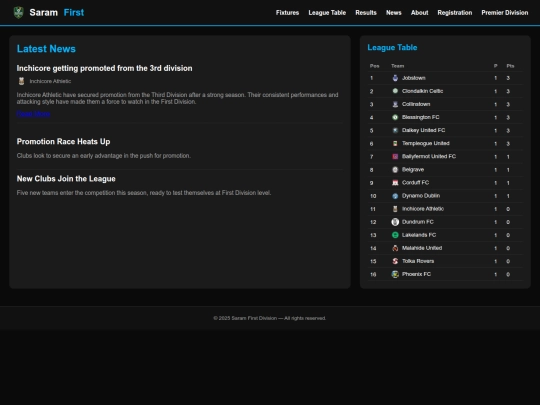Screen dimensions: 540x405
Task: Click the Corduff FC crest
Action: [x=395, y=183]
